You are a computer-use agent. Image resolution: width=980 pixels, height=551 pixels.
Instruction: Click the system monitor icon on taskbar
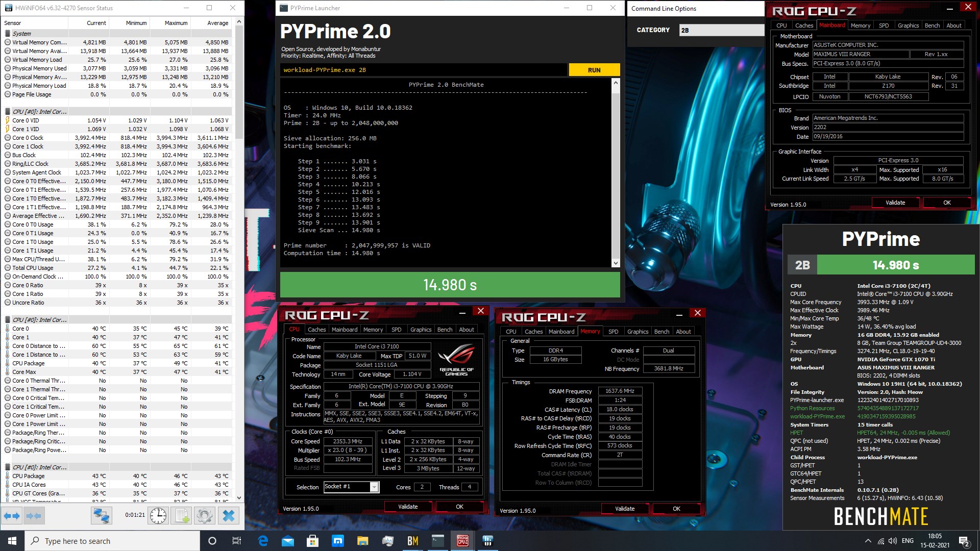(x=387, y=541)
